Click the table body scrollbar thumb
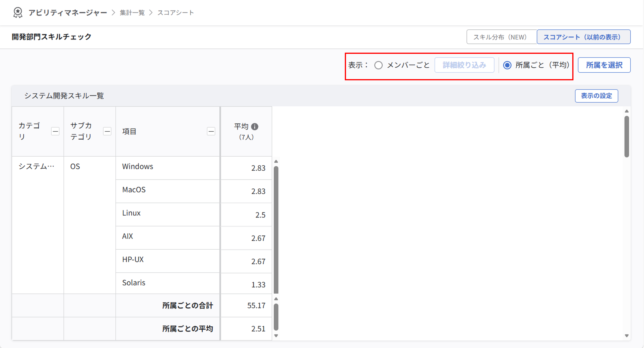The height and width of the screenshot is (348, 644). (276, 230)
